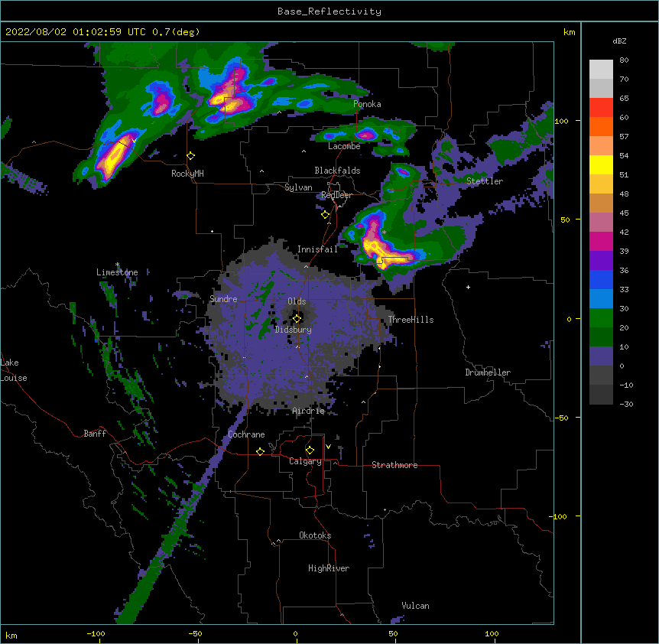Screen dimensions: 659x644
Task: Click the 45 value on dBZ legend
Action: point(624,213)
